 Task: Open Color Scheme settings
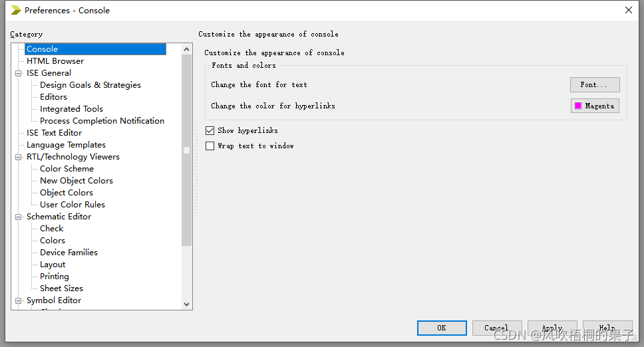(x=67, y=169)
